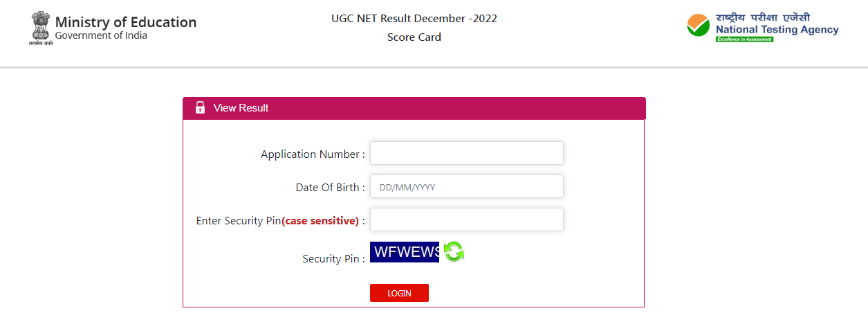
Task: Click the Government of India text
Action: point(101,36)
